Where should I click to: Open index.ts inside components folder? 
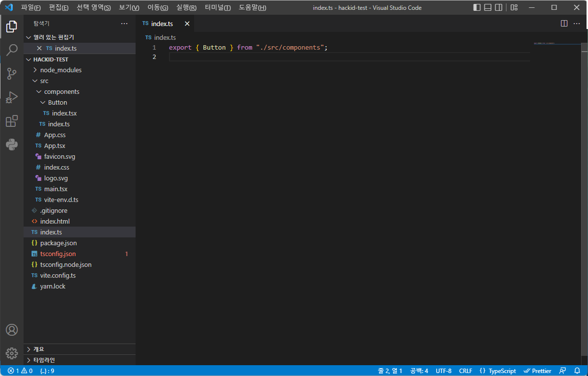pos(80,124)
